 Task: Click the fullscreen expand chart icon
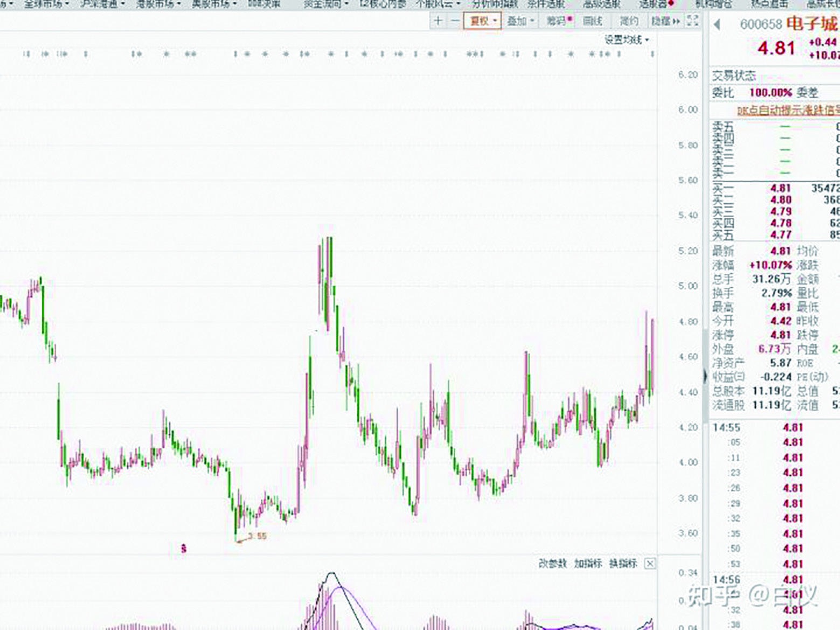click(x=693, y=21)
